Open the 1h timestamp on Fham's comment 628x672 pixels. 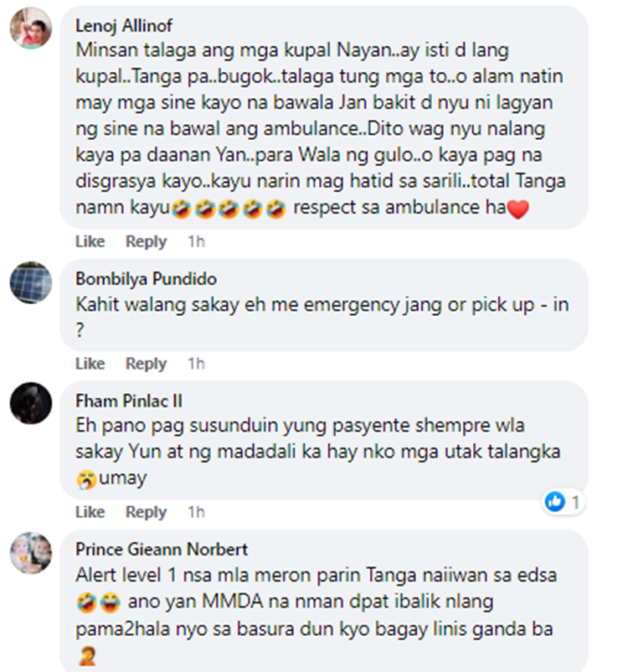pos(196,512)
